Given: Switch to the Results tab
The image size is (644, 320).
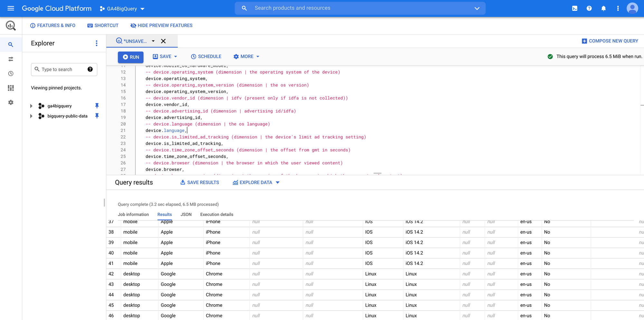Looking at the screenshot, I should (x=165, y=214).
